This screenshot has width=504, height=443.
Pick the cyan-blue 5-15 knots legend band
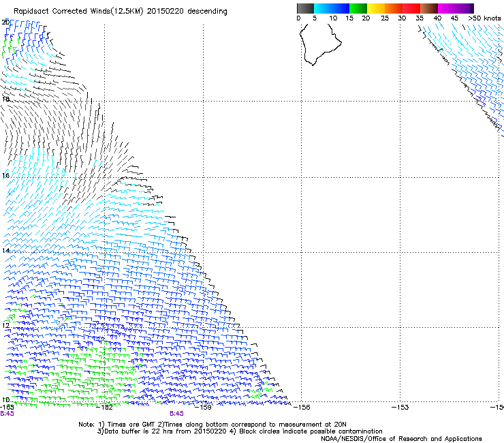332,8
